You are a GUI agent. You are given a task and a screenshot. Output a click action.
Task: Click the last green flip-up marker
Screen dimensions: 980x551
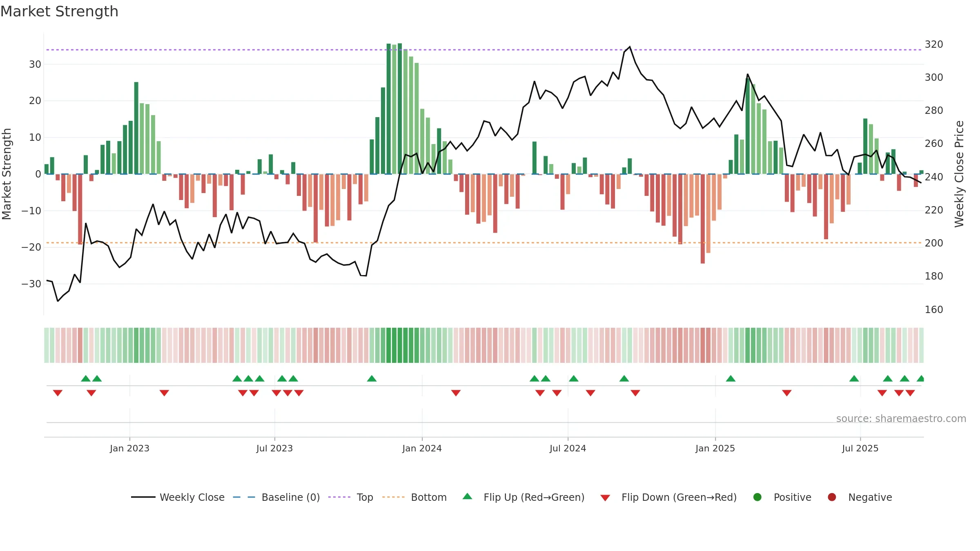click(x=920, y=378)
